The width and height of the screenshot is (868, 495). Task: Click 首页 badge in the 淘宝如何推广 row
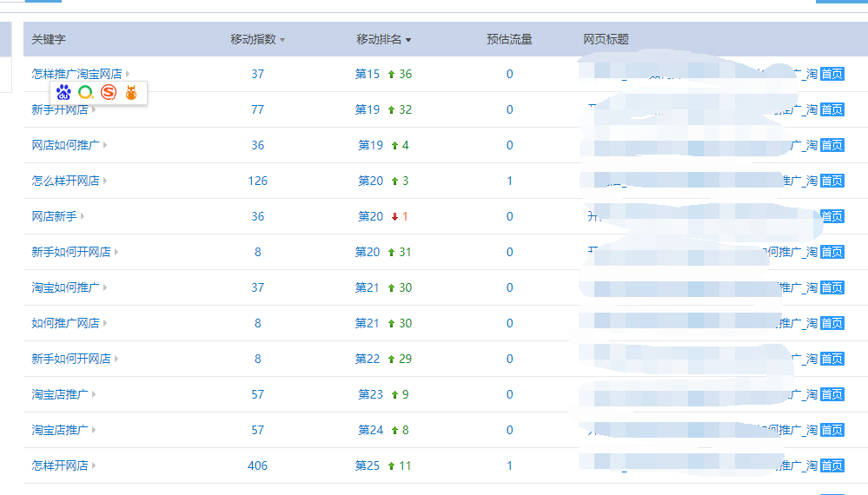click(x=832, y=287)
